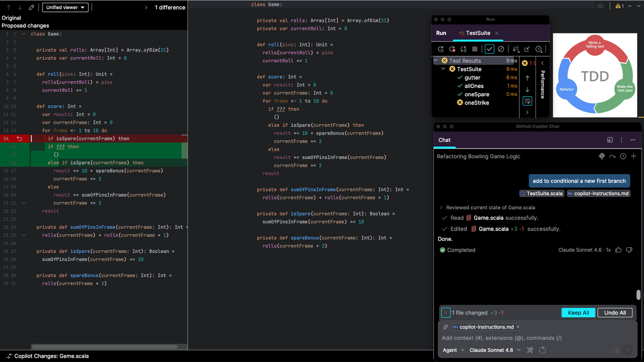This screenshot has height=362, width=644.
Task: Click the chat panel vertical scrollbar
Action: pyautogui.click(x=638, y=294)
